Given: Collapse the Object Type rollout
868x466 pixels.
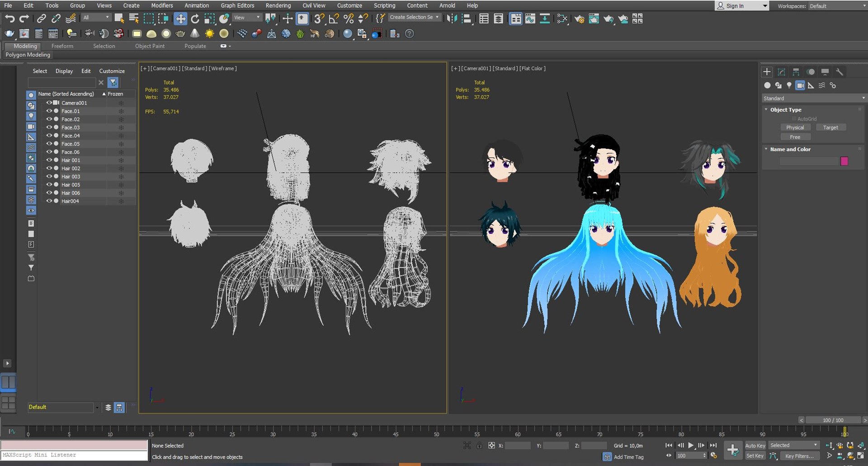Looking at the screenshot, I should coord(785,109).
